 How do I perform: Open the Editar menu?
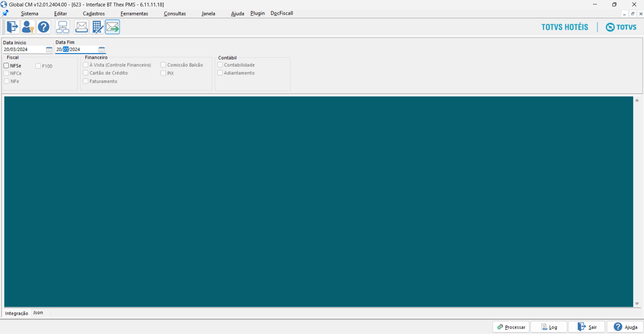tap(61, 13)
